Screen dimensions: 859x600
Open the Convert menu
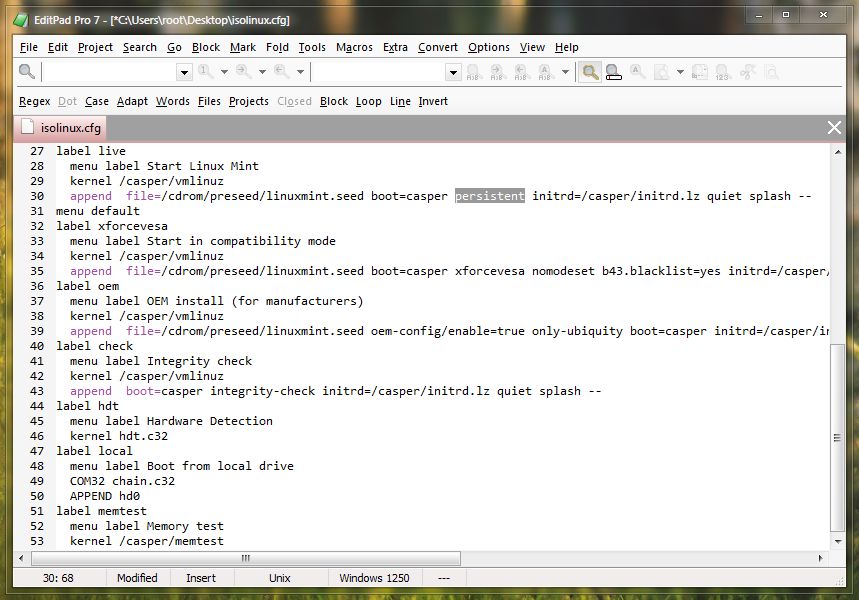438,48
